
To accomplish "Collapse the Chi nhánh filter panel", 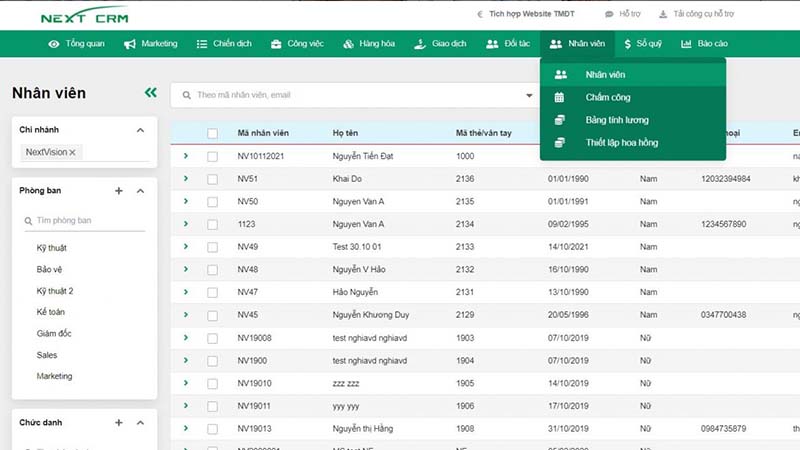I will tap(140, 130).
